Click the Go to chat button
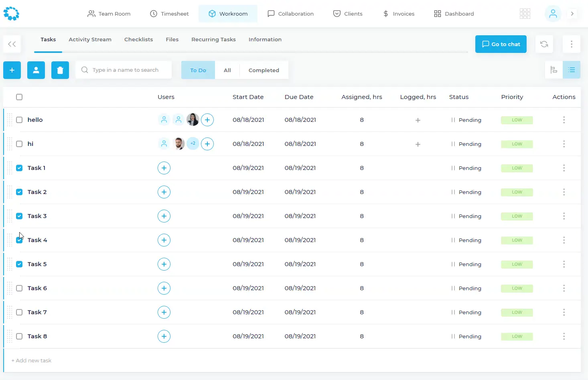 501,44
